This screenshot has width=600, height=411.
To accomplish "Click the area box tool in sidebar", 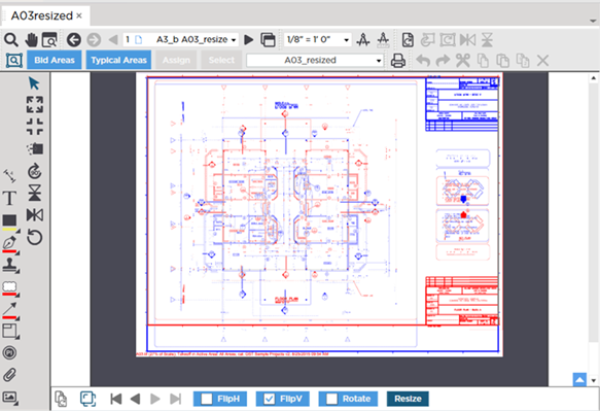I will pos(10,331).
